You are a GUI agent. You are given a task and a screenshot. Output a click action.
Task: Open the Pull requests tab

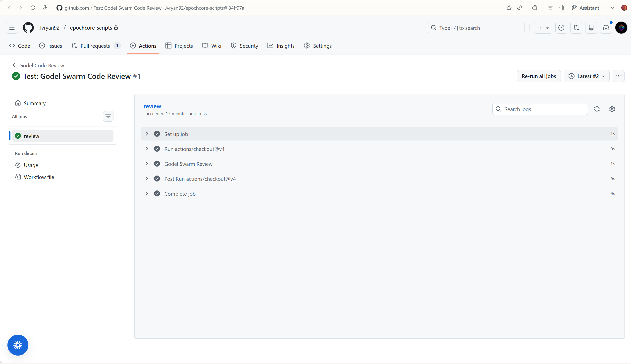pyautogui.click(x=95, y=46)
